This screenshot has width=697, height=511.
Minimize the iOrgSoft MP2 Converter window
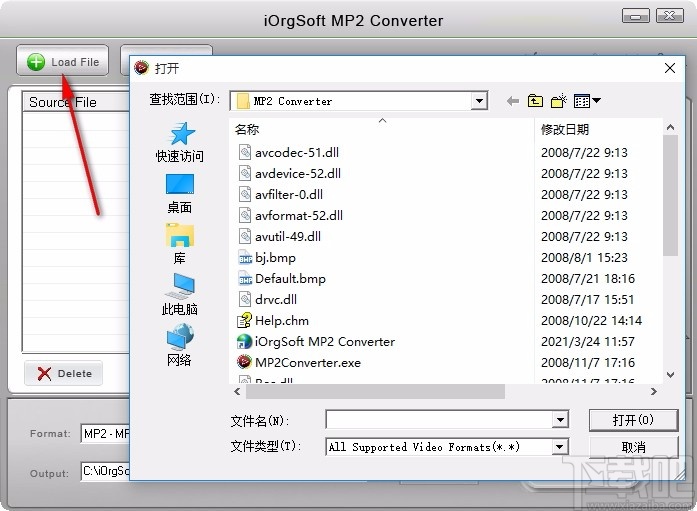click(x=636, y=16)
